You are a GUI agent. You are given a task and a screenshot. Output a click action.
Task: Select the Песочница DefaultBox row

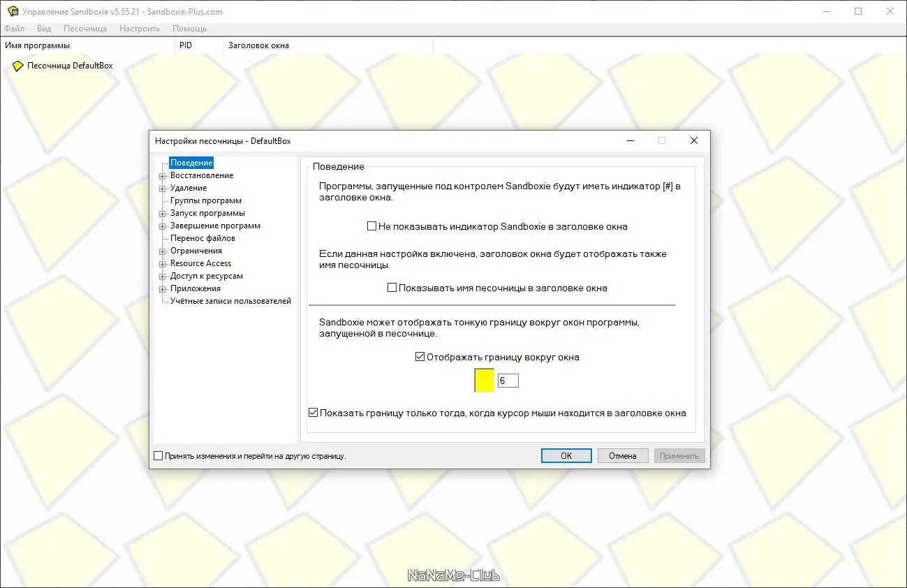click(x=70, y=66)
